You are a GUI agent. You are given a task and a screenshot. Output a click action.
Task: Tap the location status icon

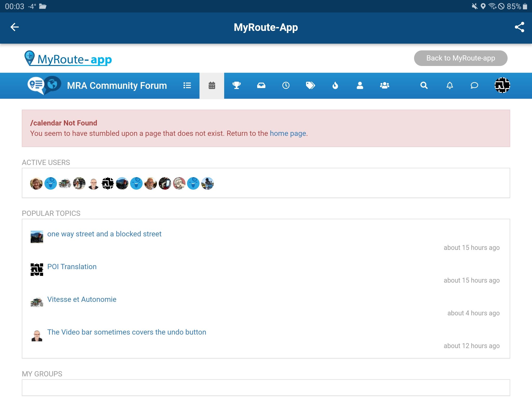[x=483, y=6]
